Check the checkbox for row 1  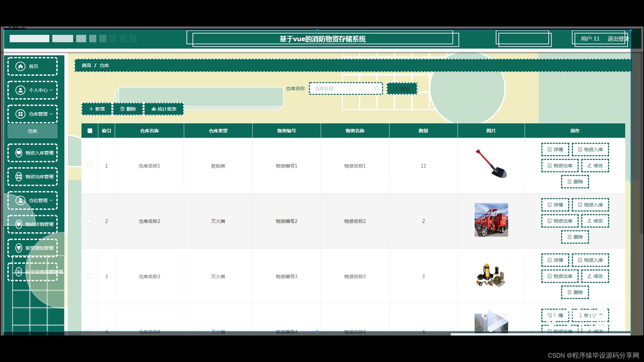tap(89, 166)
